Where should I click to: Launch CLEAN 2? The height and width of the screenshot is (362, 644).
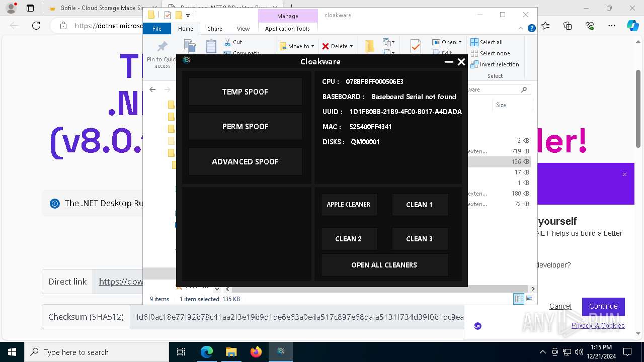(349, 239)
